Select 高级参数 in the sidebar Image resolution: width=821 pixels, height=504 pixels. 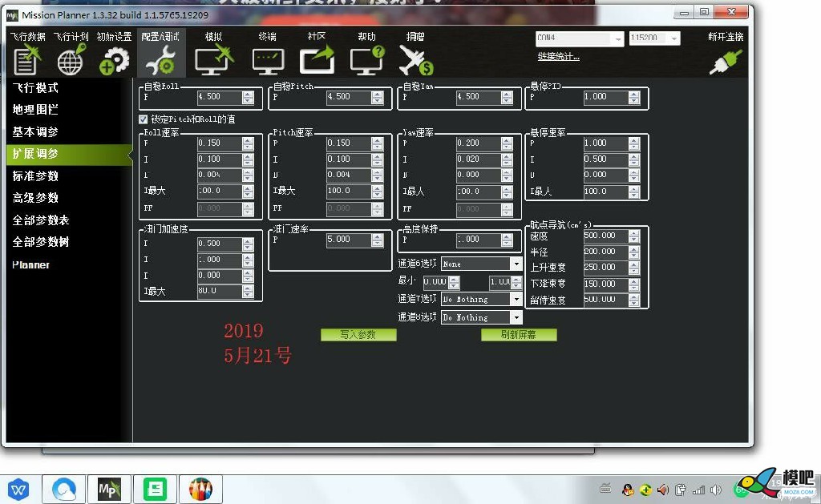pyautogui.click(x=35, y=198)
